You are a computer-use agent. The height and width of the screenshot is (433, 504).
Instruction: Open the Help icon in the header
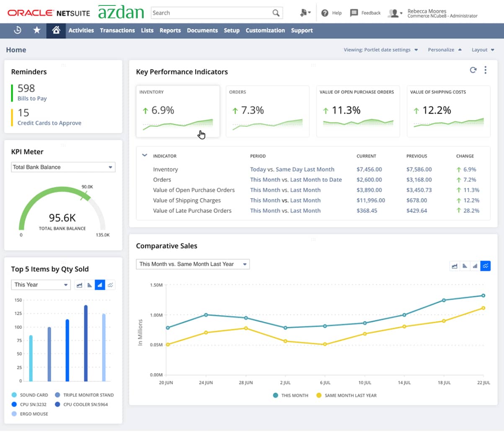tap(326, 13)
